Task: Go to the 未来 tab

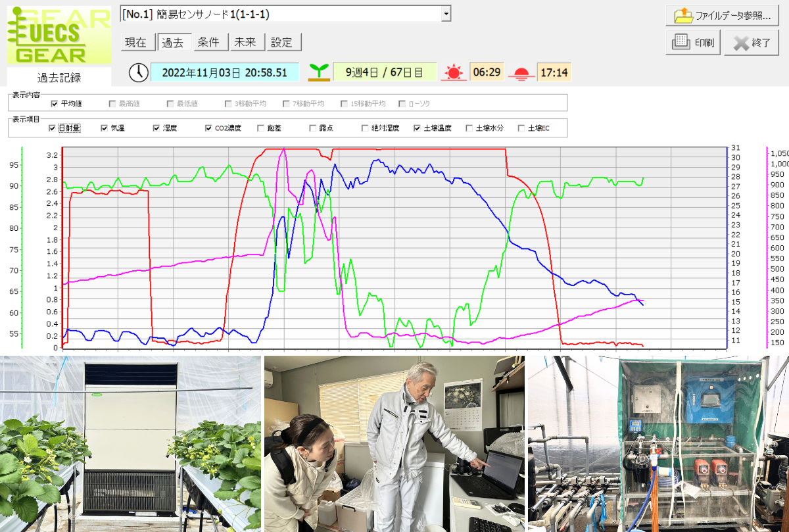Action: [x=245, y=42]
